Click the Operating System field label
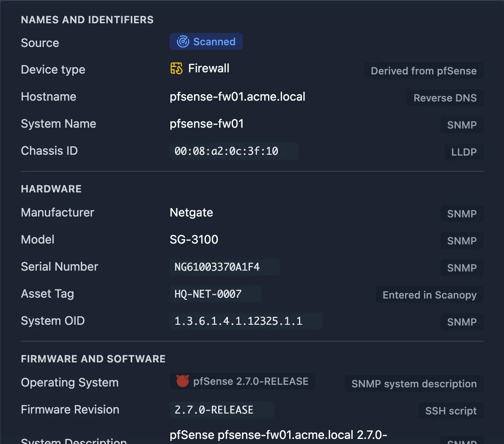504x444 pixels. coord(70,383)
